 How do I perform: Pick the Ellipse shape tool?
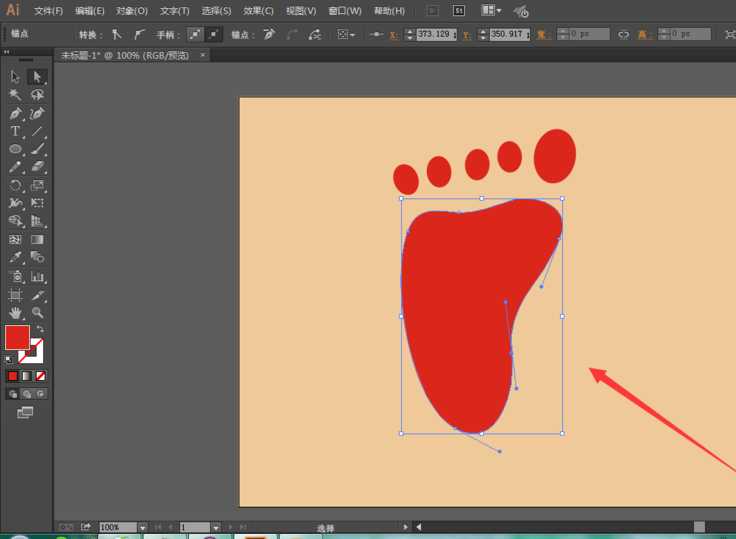click(x=15, y=150)
